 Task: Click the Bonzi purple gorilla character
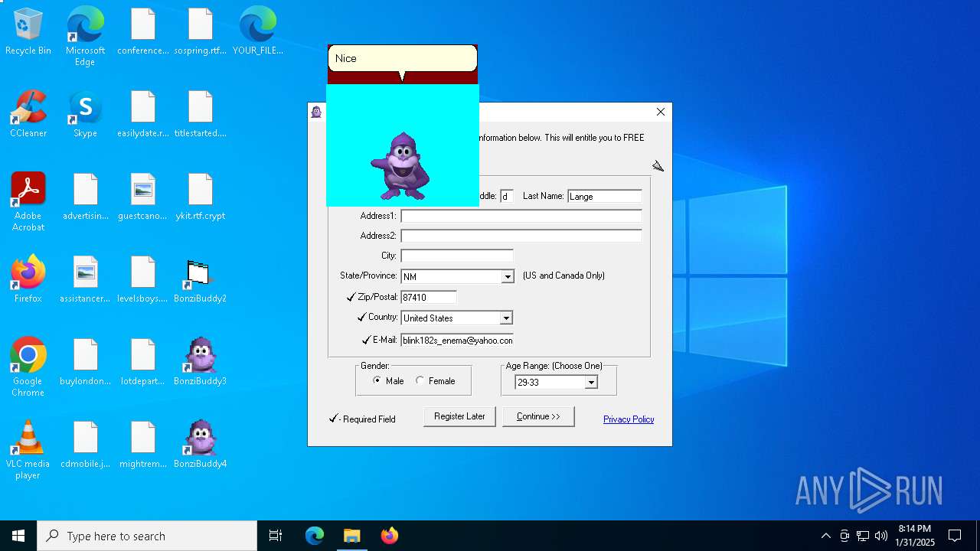pyautogui.click(x=401, y=166)
